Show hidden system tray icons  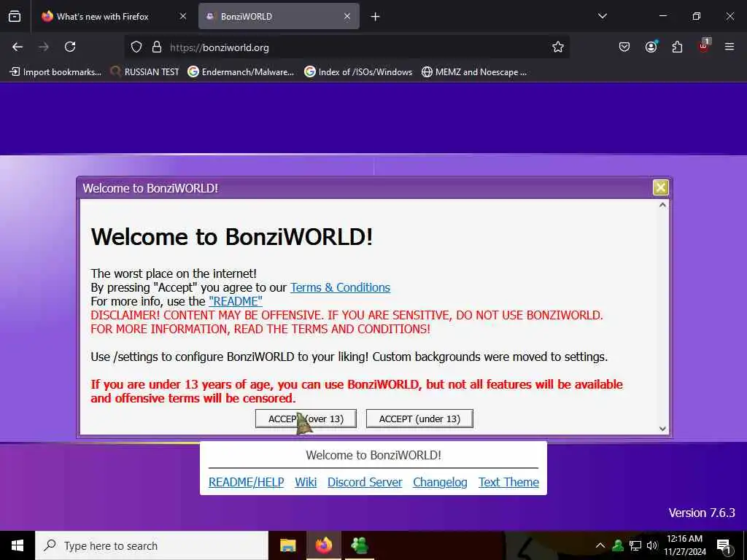(x=600, y=545)
